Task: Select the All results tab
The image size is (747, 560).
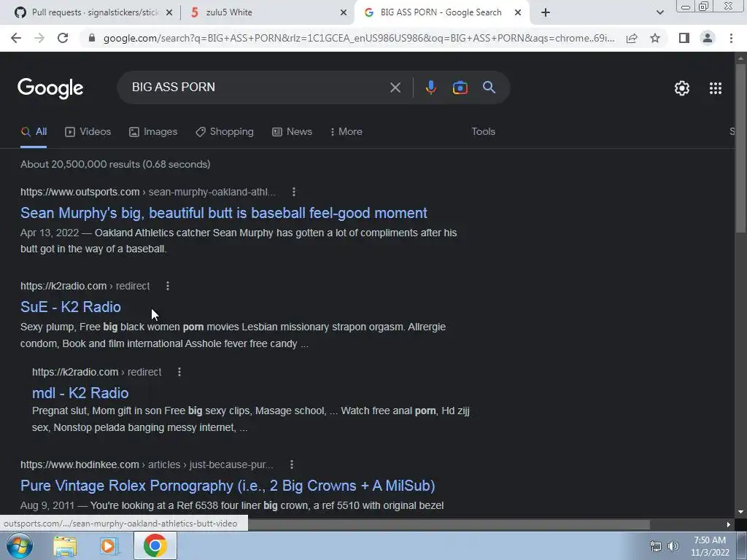Action: pos(34,132)
